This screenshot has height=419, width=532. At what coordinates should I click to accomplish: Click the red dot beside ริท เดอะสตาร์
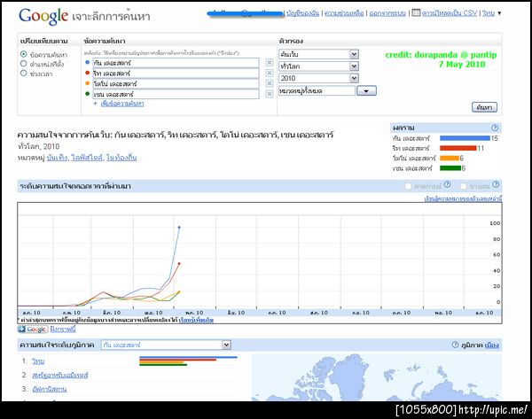(87, 73)
